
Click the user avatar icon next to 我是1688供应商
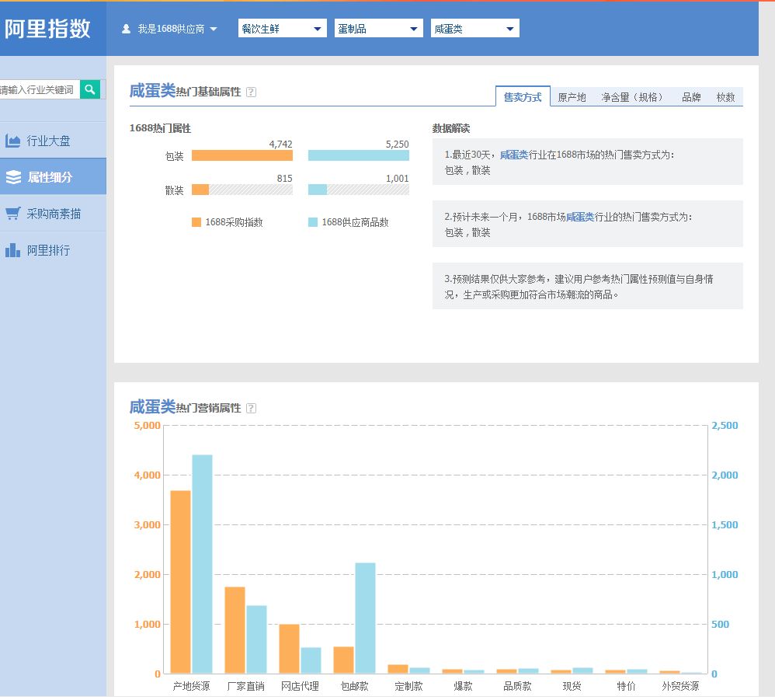126,27
